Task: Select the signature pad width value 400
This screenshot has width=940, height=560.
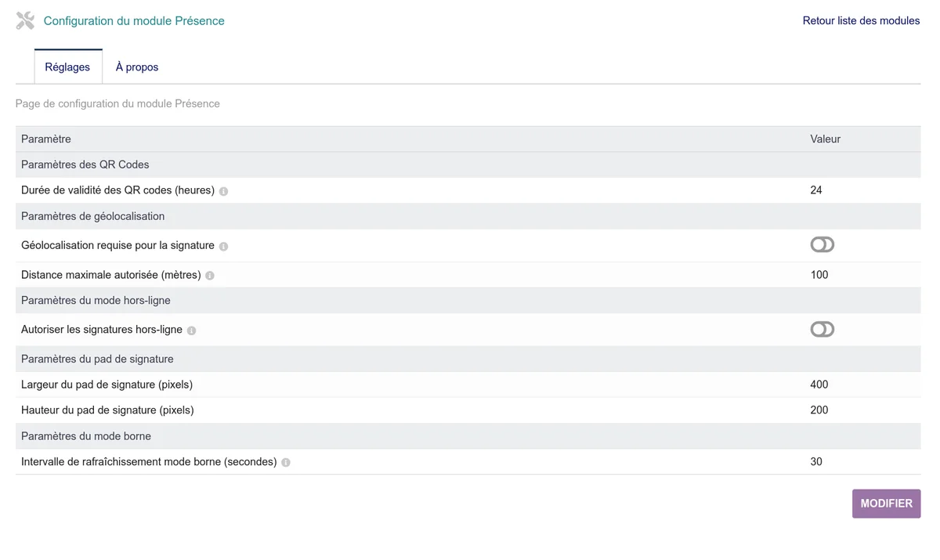Action: 819,385
